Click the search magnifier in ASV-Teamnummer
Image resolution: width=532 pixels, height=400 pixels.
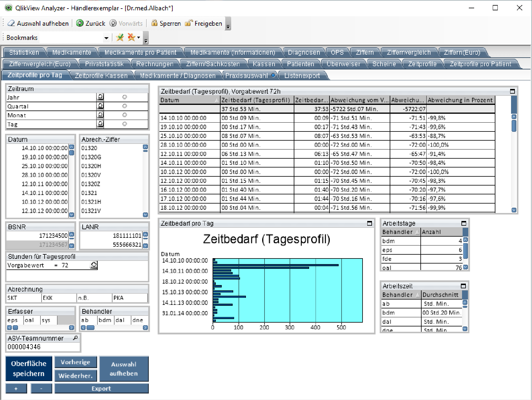tap(75, 338)
